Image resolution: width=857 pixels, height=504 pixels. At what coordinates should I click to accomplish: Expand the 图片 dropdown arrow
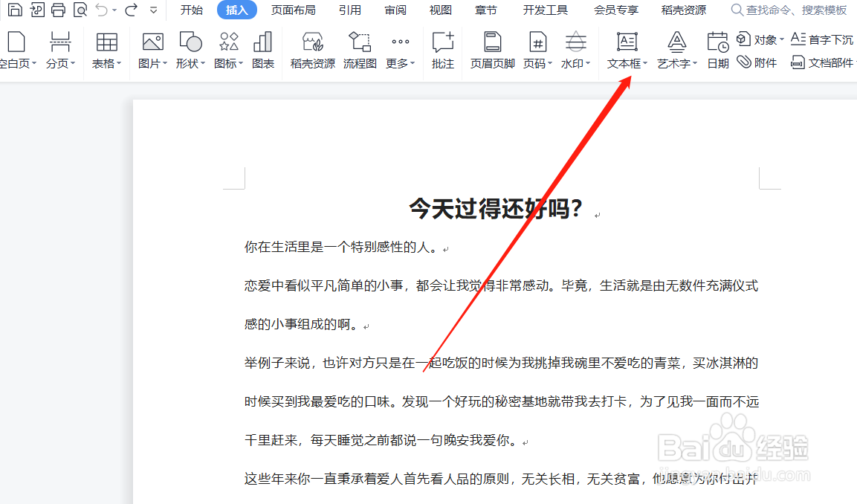click(165, 63)
